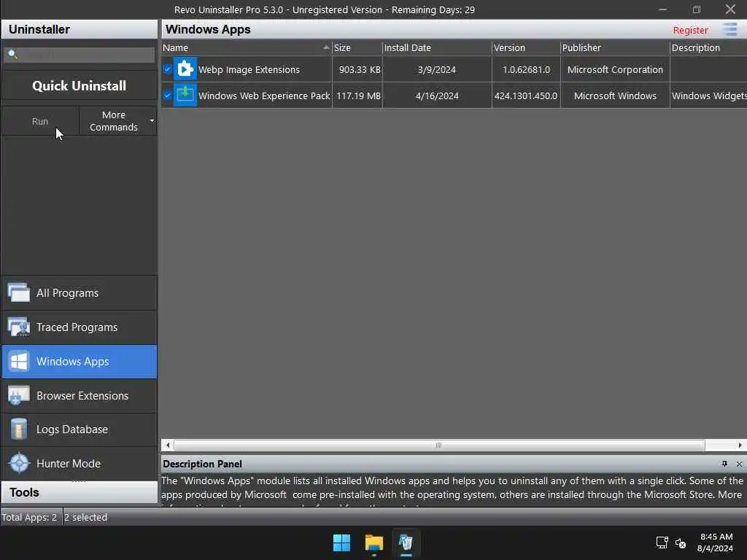Open File Explorer from the taskbar
This screenshot has height=560, width=747.
374,542
